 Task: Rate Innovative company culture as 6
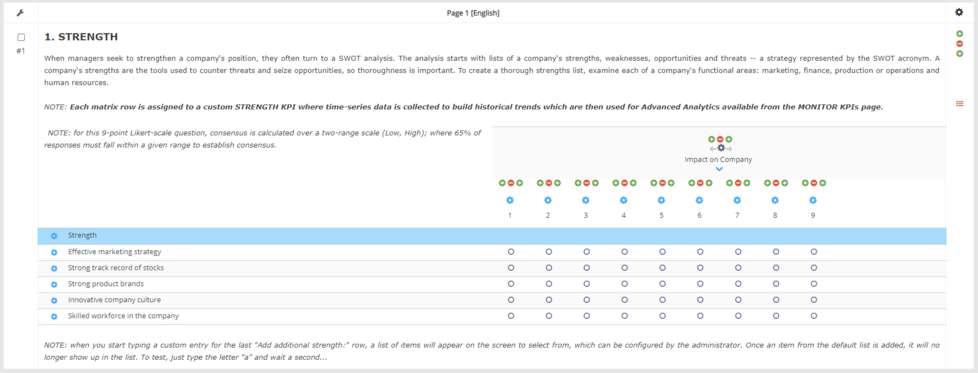coord(700,300)
